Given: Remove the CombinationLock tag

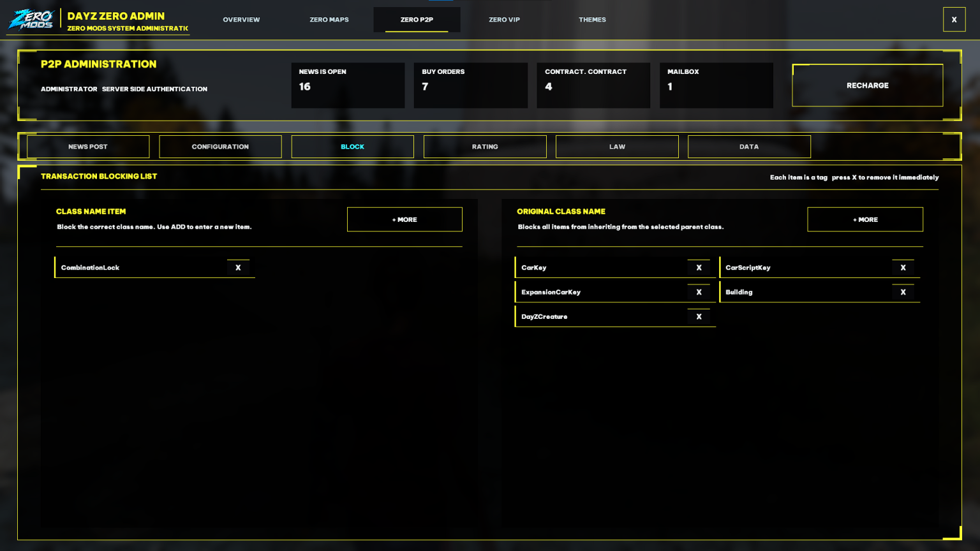Looking at the screenshot, I should pyautogui.click(x=238, y=268).
